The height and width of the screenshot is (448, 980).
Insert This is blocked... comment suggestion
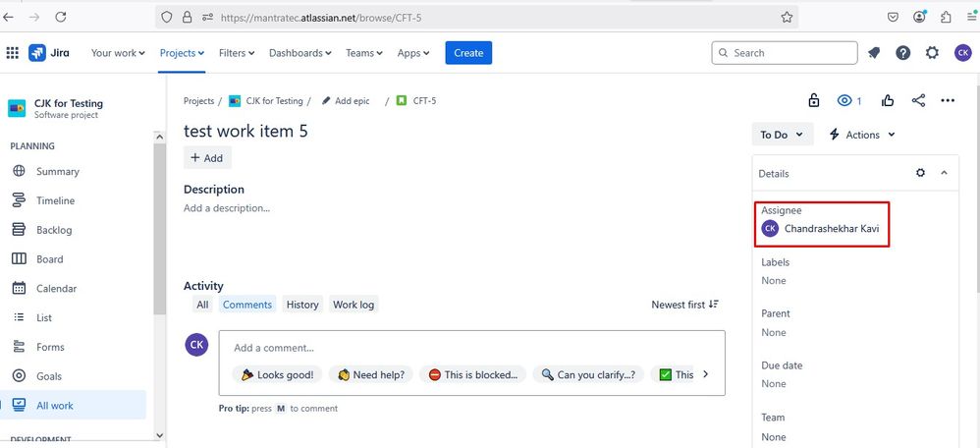pyautogui.click(x=473, y=374)
